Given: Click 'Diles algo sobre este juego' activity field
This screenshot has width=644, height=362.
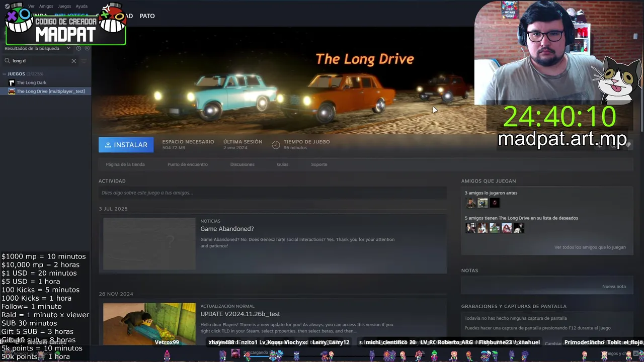Looking at the screenshot, I should click(273, 193).
